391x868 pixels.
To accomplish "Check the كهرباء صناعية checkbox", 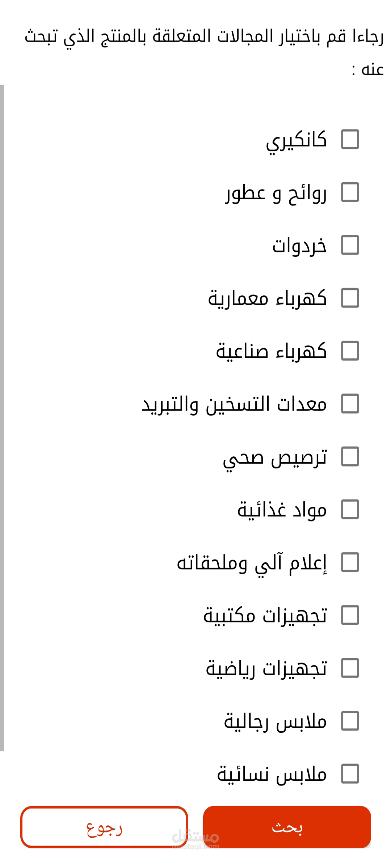I will point(350,351).
